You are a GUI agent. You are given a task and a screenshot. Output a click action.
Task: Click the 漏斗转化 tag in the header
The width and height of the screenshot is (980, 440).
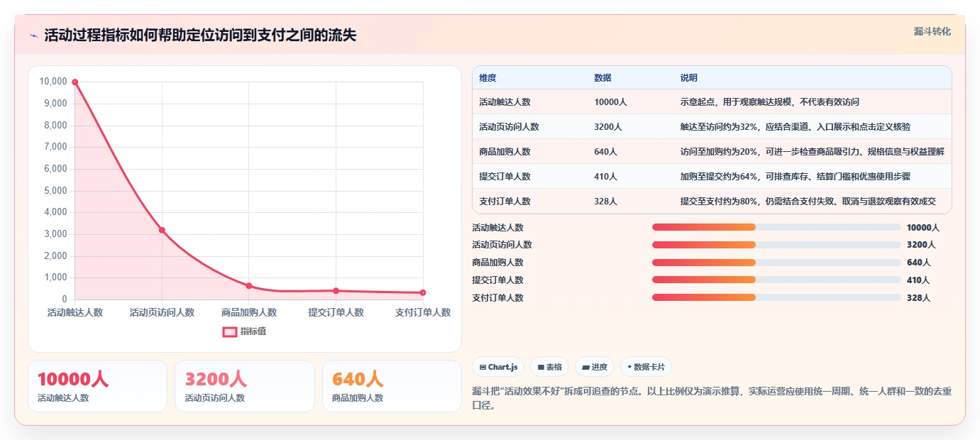click(x=932, y=31)
